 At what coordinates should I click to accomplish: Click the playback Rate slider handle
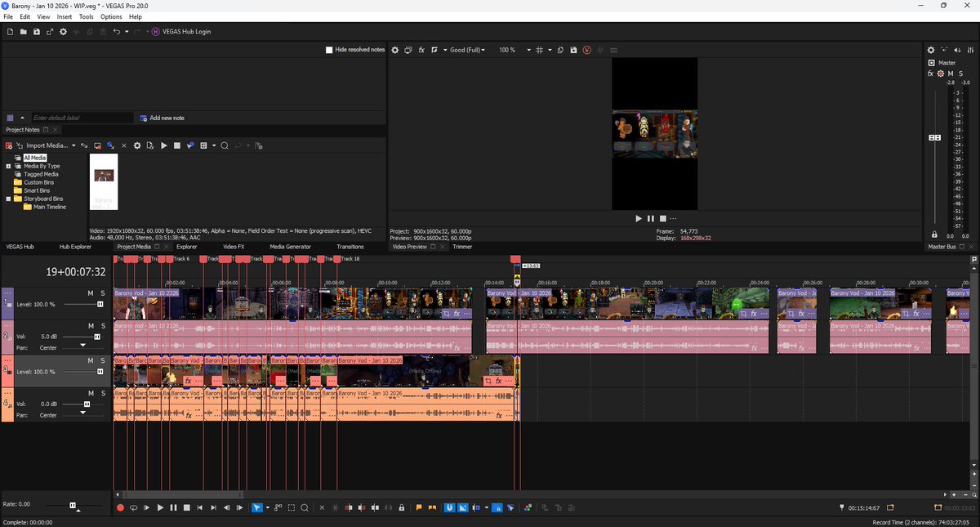tap(73, 505)
